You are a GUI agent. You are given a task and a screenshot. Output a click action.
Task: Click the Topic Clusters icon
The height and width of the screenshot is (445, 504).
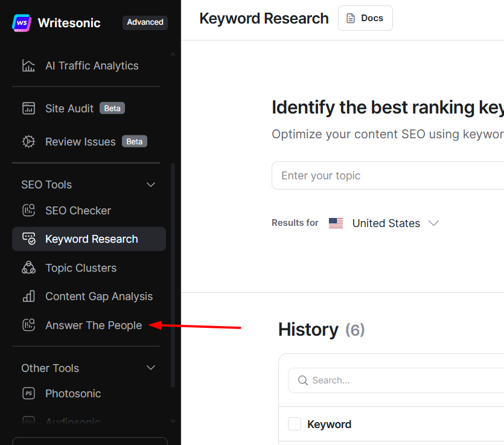click(28, 268)
